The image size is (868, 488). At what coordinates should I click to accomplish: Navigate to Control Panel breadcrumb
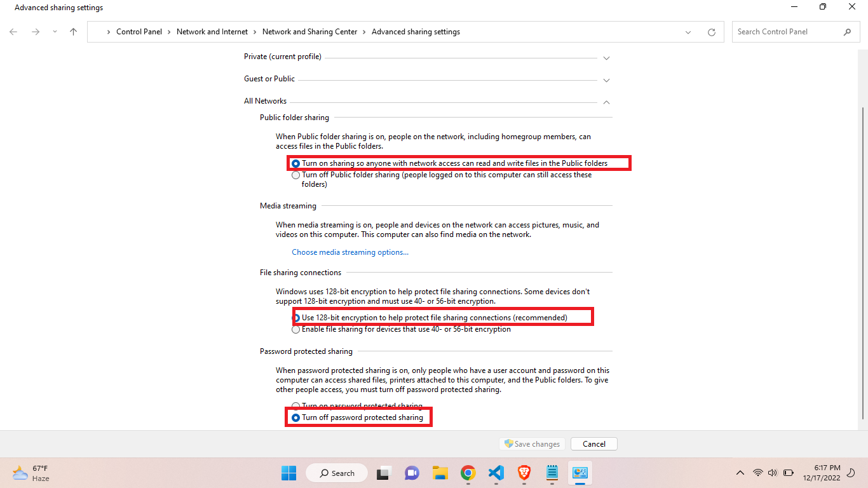[x=139, y=32]
